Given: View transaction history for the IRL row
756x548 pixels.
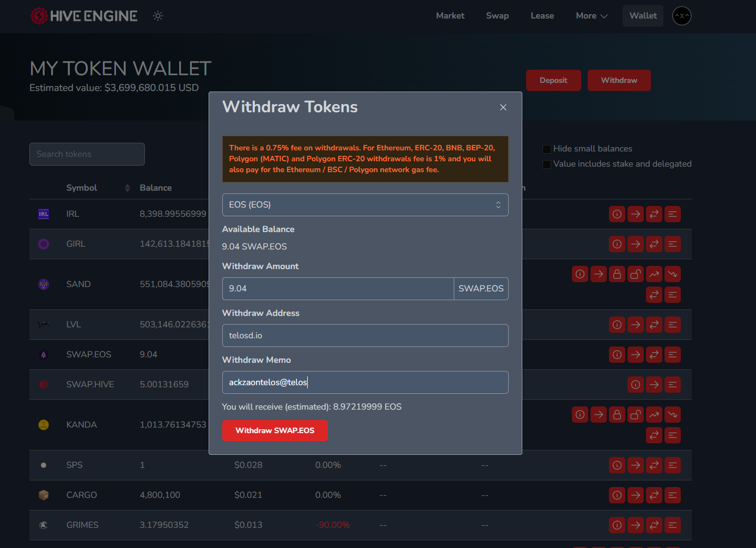Looking at the screenshot, I should (673, 214).
